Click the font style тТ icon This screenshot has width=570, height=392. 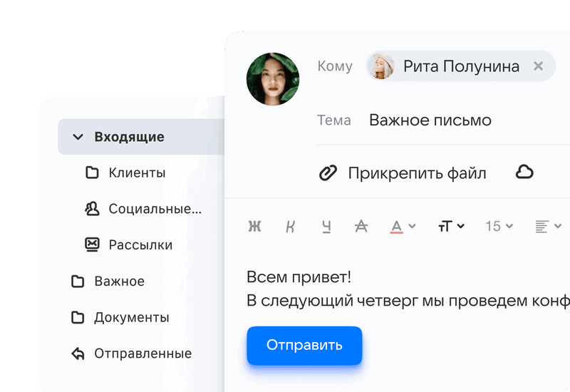(445, 226)
